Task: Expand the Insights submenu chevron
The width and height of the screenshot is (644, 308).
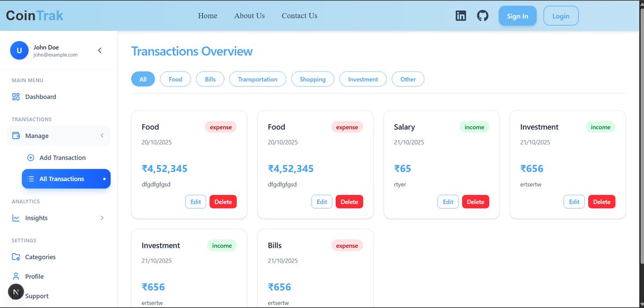Action: tap(102, 218)
